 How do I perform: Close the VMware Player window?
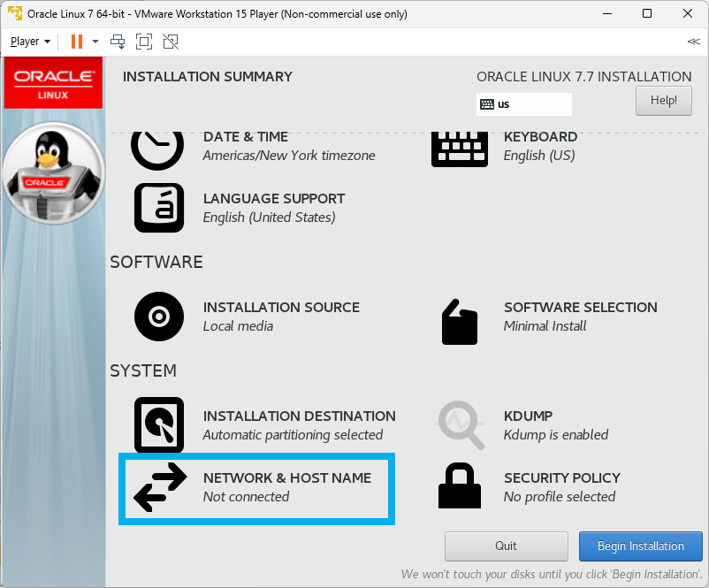coord(687,13)
